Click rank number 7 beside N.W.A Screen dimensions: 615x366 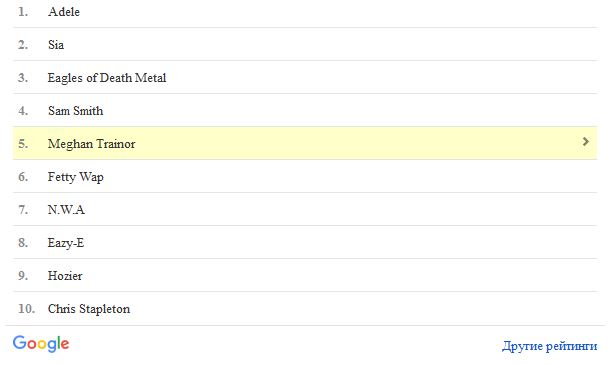coord(23,209)
